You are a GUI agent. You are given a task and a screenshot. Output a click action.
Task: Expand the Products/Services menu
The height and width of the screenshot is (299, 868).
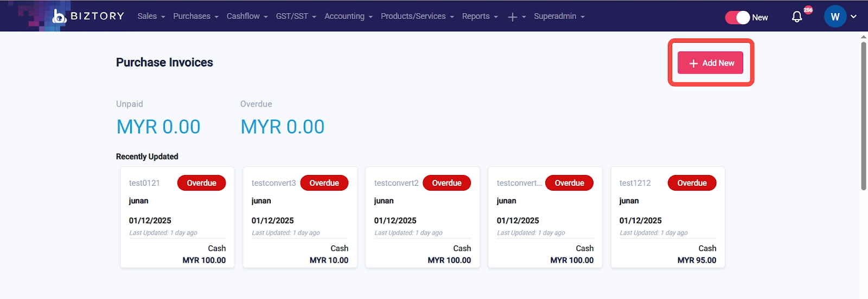(x=417, y=16)
